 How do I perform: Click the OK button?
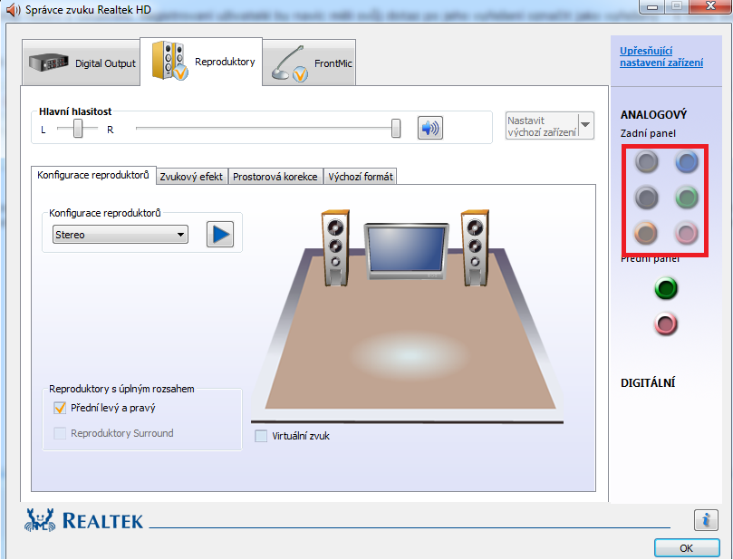687,548
